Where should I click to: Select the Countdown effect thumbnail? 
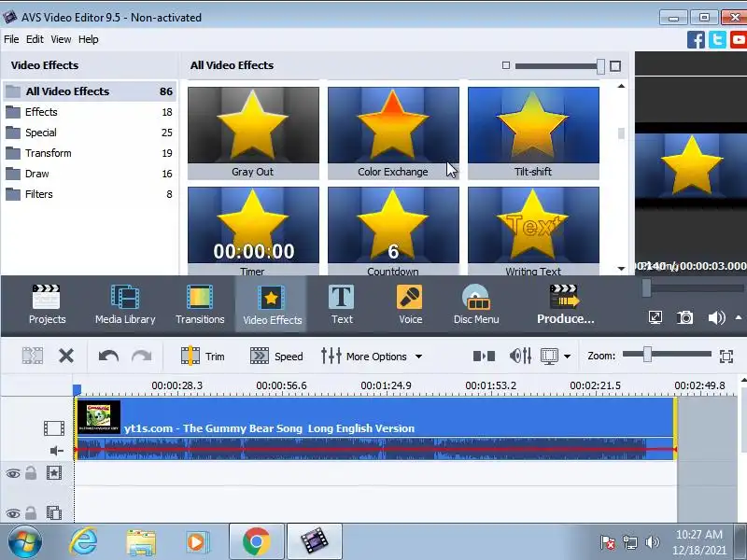(393, 231)
